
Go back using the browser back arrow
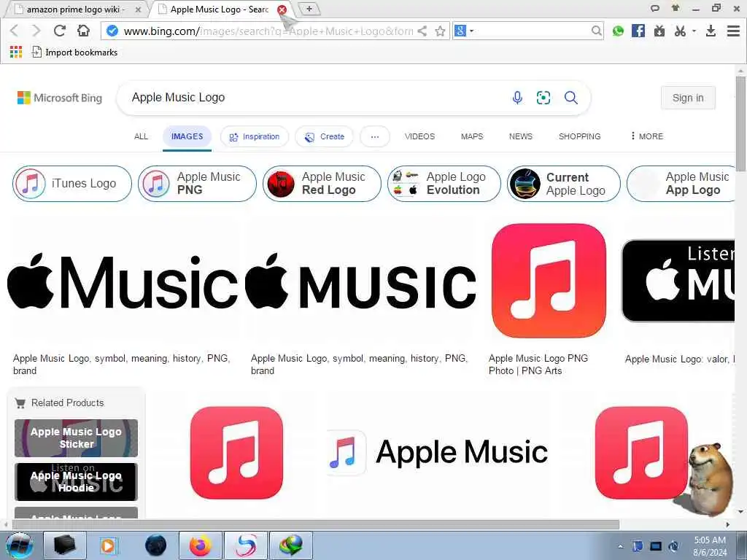coord(15,31)
